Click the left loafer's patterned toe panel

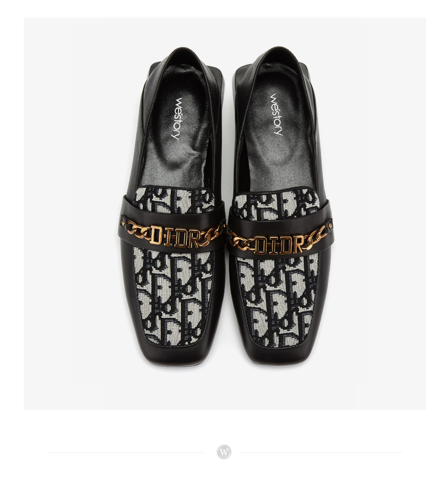click(172, 297)
